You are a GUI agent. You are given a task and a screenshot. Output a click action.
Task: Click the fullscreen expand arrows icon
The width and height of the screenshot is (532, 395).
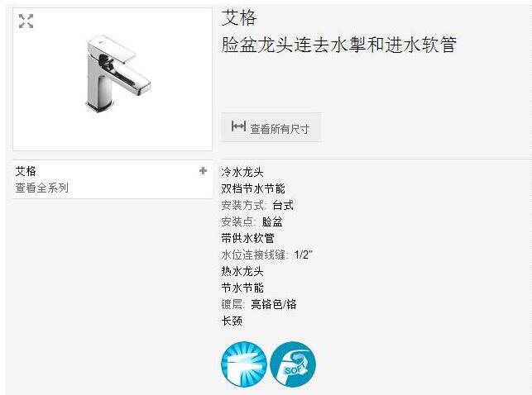[26, 21]
